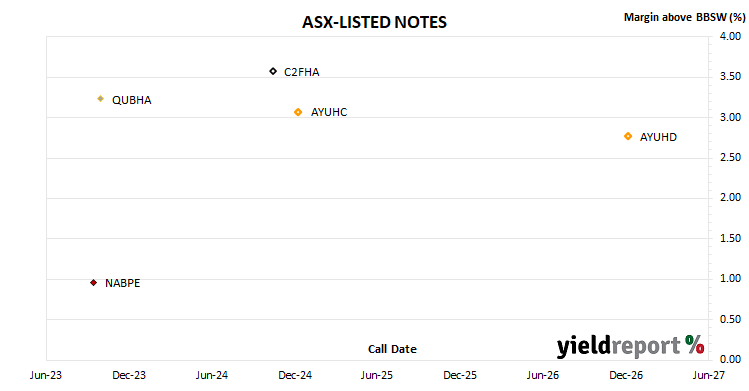Screen dimensions: 749x391
Task: Select the AYUHD orange data point
Action: click(628, 137)
